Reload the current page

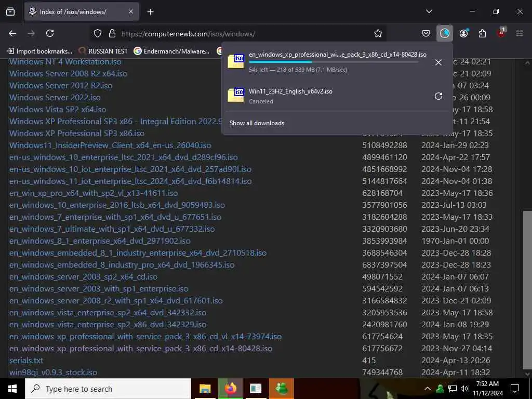point(50,33)
